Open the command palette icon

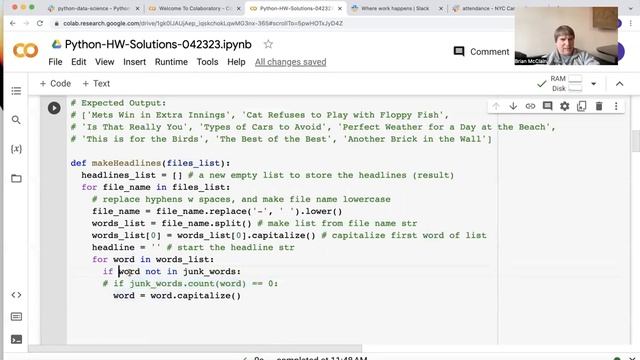point(16,317)
